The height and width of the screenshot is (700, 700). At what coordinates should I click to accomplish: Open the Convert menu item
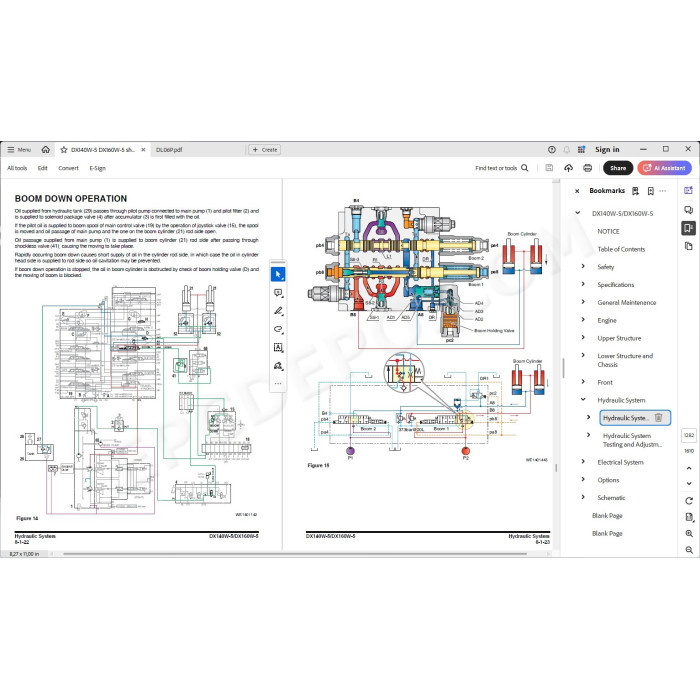(68, 168)
